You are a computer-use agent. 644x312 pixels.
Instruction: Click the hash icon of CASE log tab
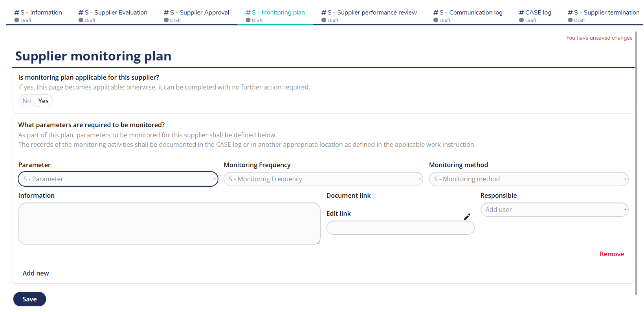click(521, 13)
